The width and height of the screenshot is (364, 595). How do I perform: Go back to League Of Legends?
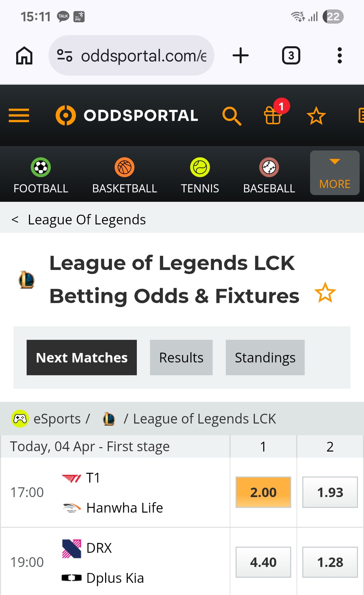click(79, 220)
